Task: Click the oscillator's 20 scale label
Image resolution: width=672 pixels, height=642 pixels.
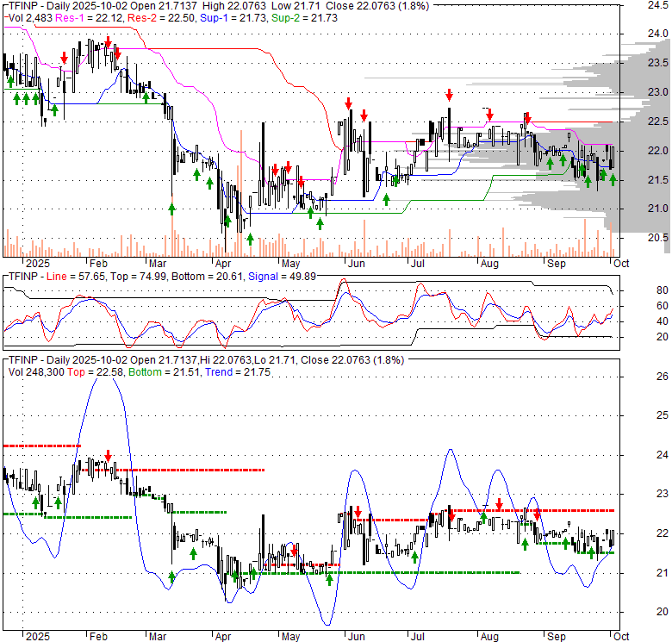Action: [x=663, y=337]
